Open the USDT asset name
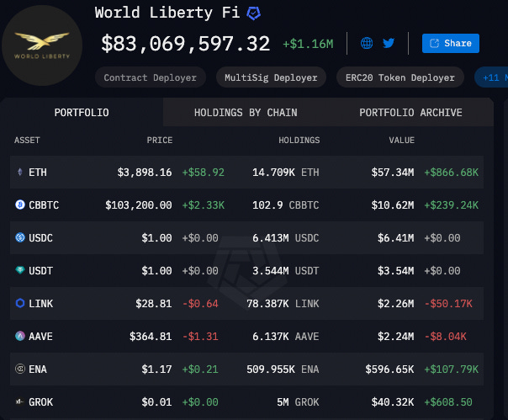 pos(40,270)
